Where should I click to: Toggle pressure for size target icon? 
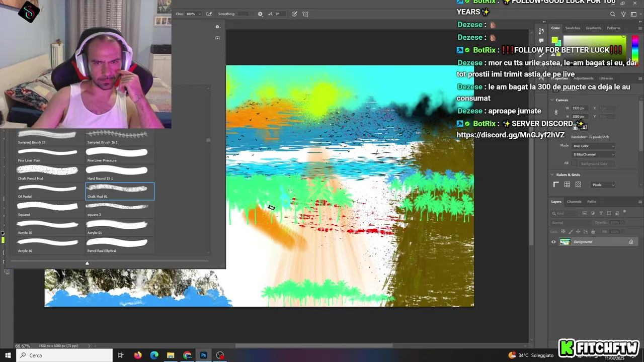point(294,14)
